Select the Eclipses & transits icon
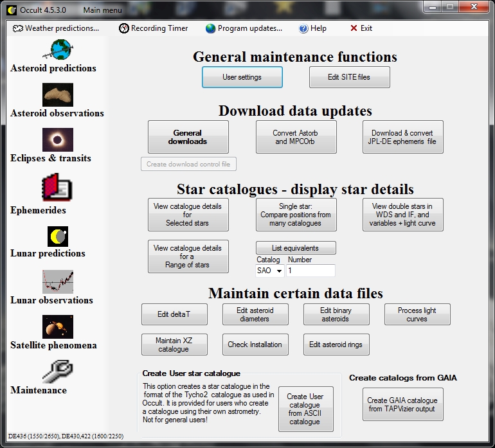 point(58,139)
